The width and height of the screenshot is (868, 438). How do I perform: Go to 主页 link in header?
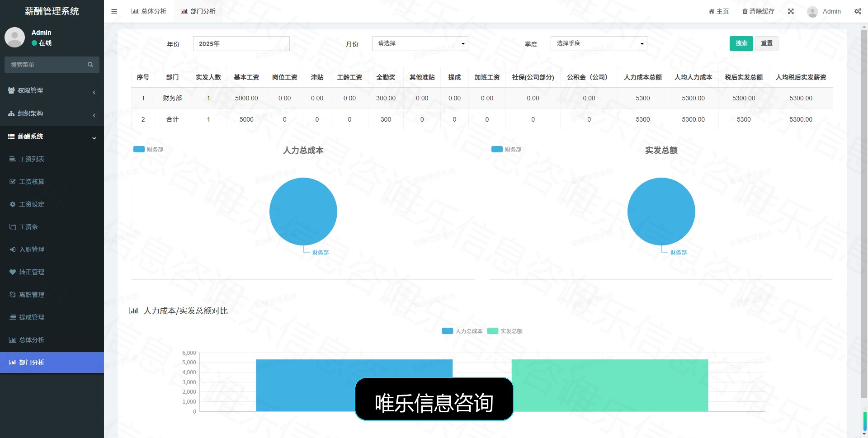[x=719, y=11]
